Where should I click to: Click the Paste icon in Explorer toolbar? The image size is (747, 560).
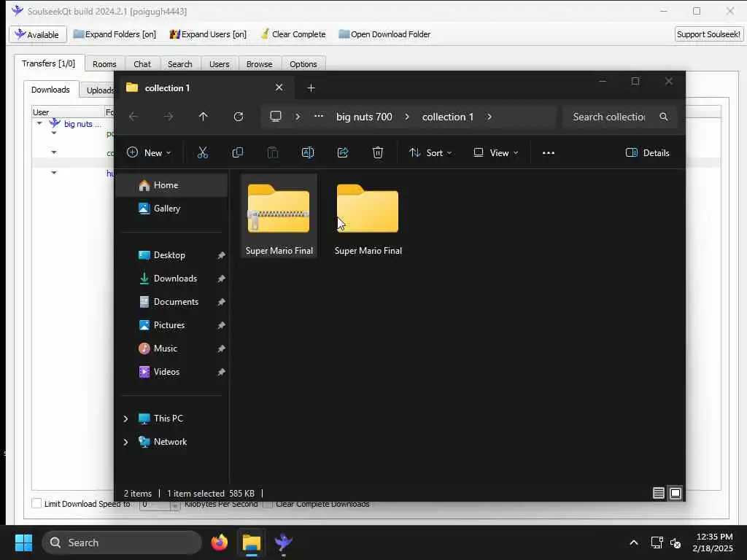pyautogui.click(x=273, y=152)
